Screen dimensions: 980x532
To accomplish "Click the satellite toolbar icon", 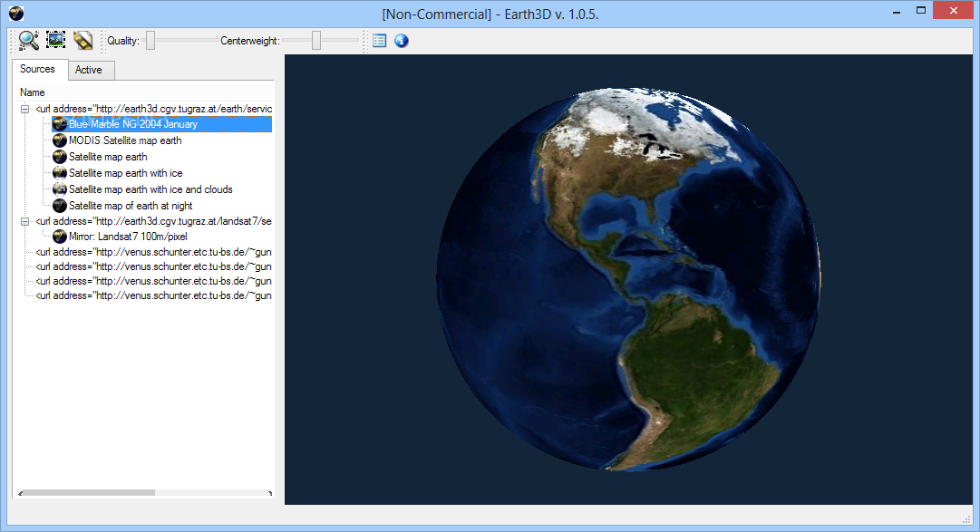I will [82, 41].
